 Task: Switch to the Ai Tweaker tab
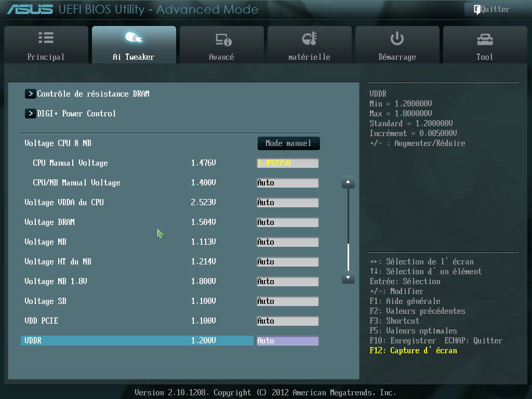134,45
